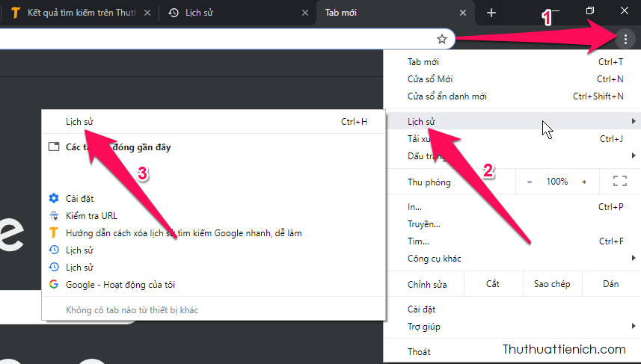Bookmark this page with the star icon
The width and height of the screenshot is (641, 364).
[x=441, y=39]
